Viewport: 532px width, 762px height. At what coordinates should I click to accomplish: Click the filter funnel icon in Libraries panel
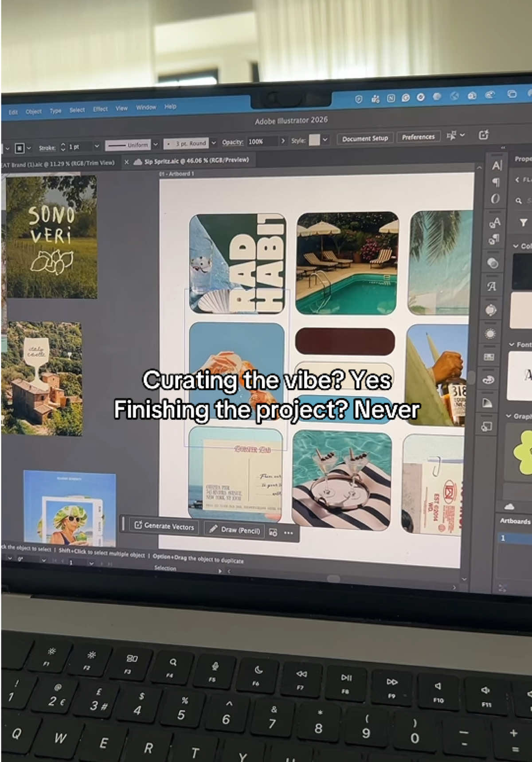524,223
